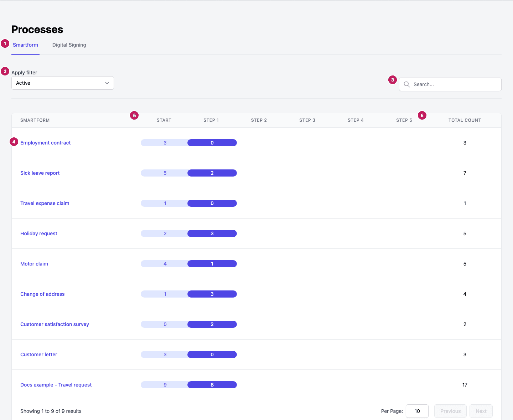Click Step 1 segment of Customer satisfaction survey bar
Screen dimensions: 513x420
pos(212,324)
